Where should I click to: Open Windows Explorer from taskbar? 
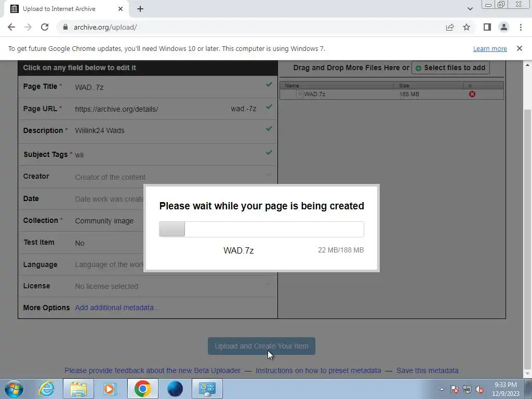pyautogui.click(x=78, y=389)
